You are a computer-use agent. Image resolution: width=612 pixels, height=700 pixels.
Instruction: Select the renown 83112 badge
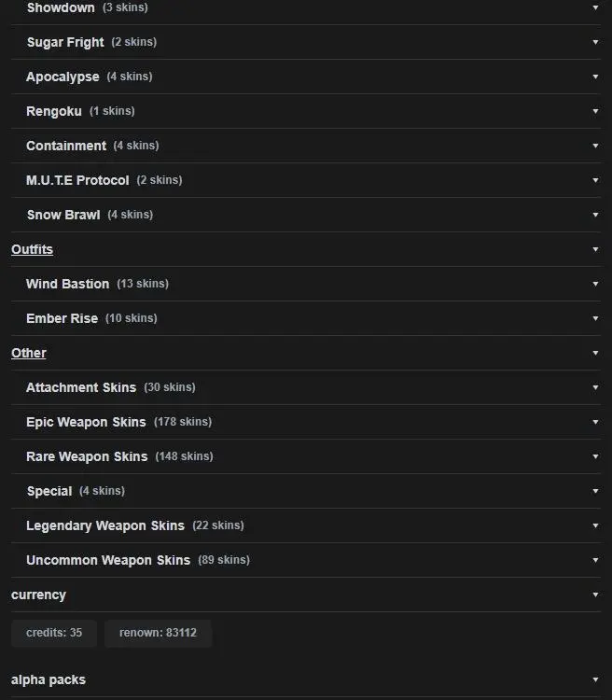[x=158, y=633]
